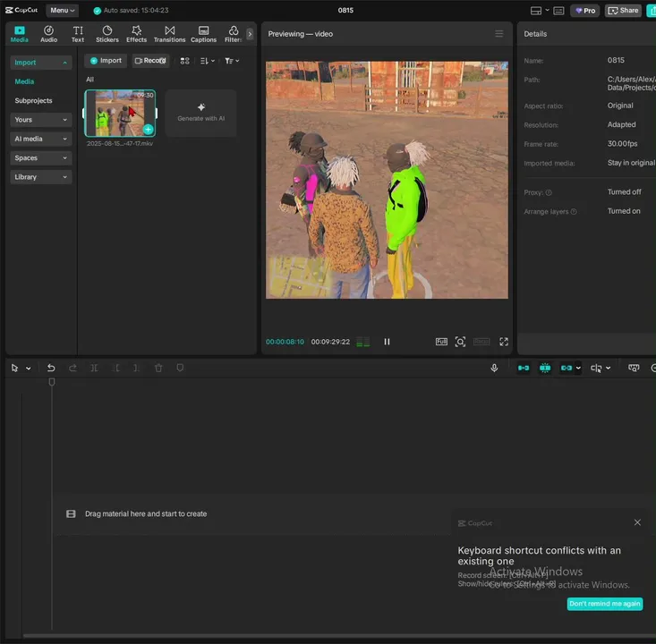Click the Record button
Viewport: 656px width, 644px height.
(150, 61)
